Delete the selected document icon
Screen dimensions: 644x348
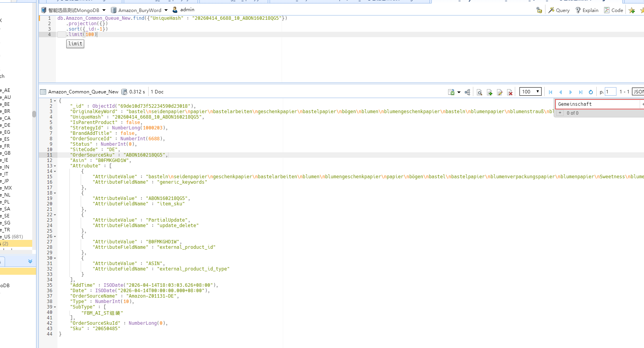coord(510,92)
